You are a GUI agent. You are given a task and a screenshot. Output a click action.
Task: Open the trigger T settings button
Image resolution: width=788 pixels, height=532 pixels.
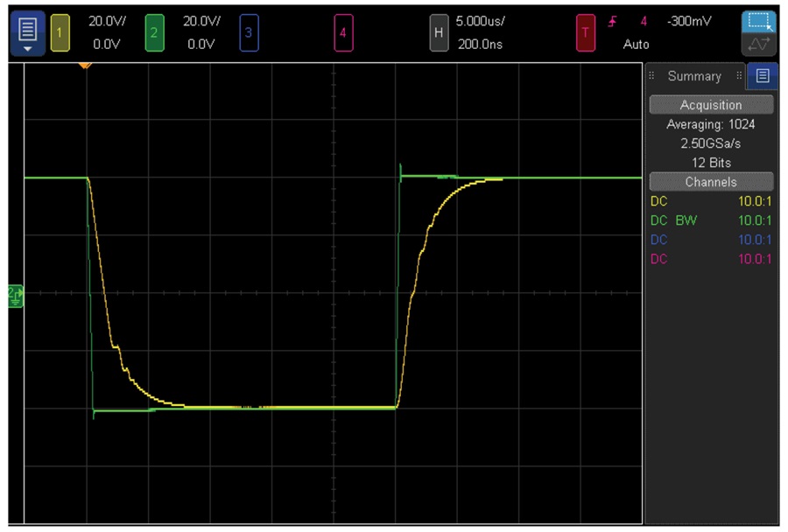[x=586, y=32]
